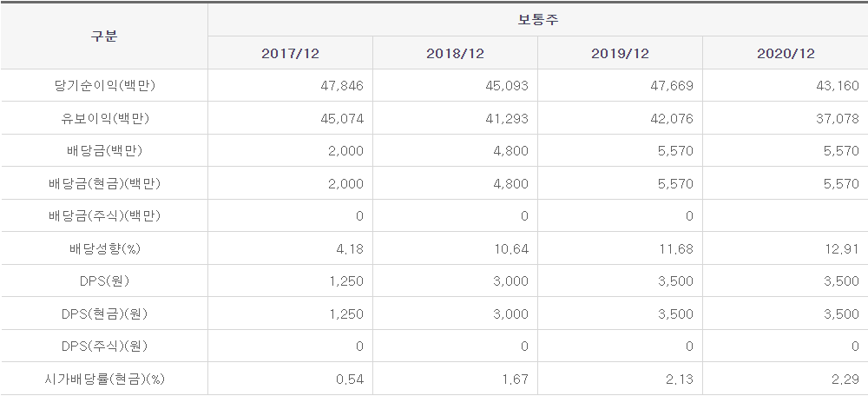Select dividend yield value 0.54
The width and height of the screenshot is (868, 396).
click(x=350, y=379)
